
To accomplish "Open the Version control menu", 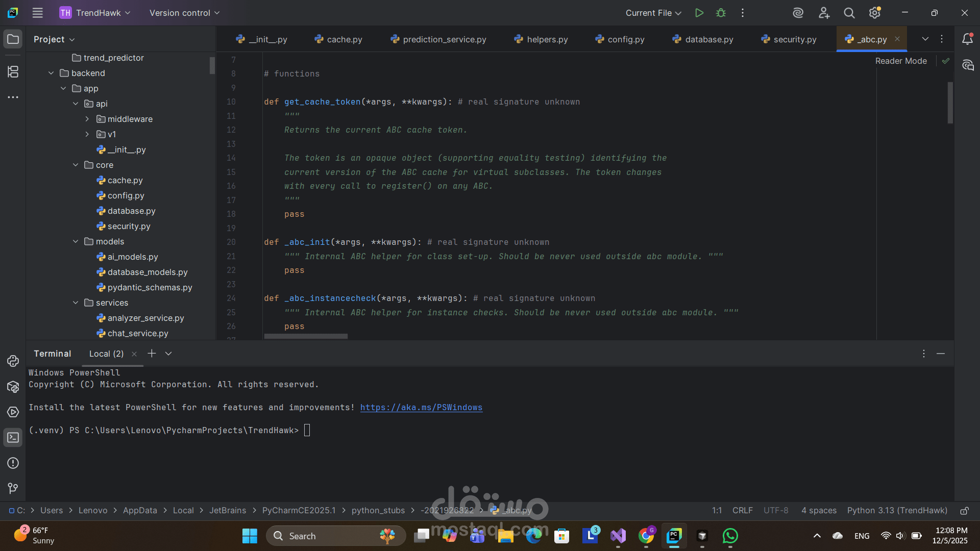I will (x=184, y=13).
